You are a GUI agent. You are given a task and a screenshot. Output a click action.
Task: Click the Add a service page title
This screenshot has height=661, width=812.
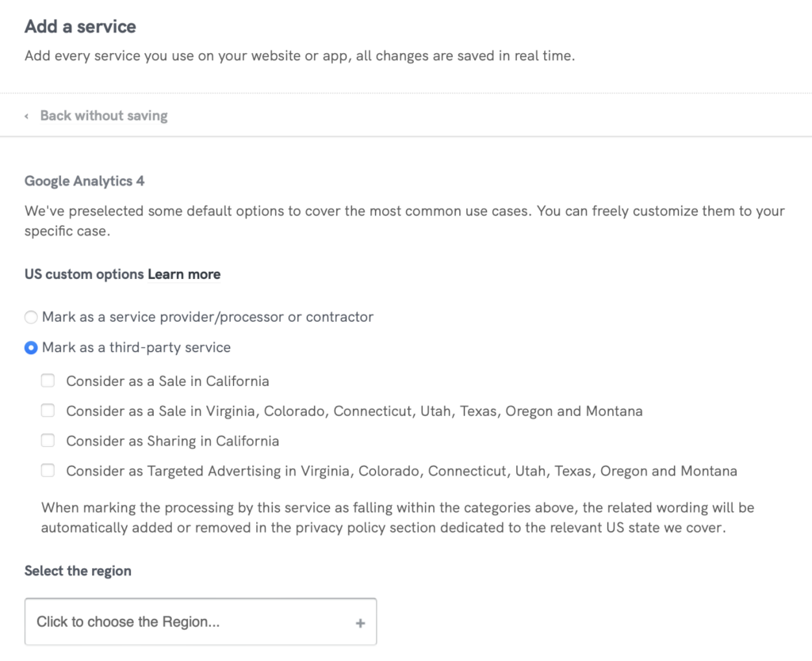(x=80, y=26)
